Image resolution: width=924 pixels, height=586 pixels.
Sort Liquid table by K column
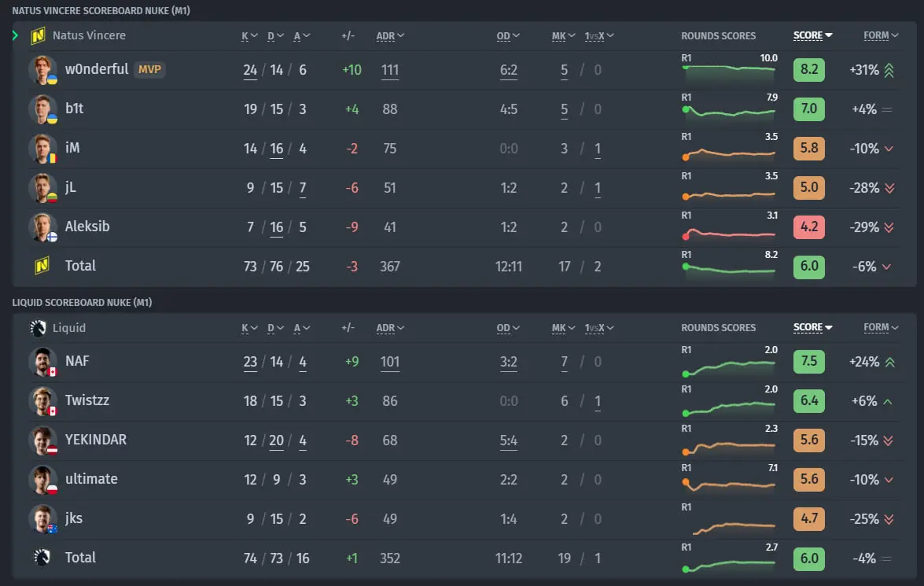click(249, 328)
